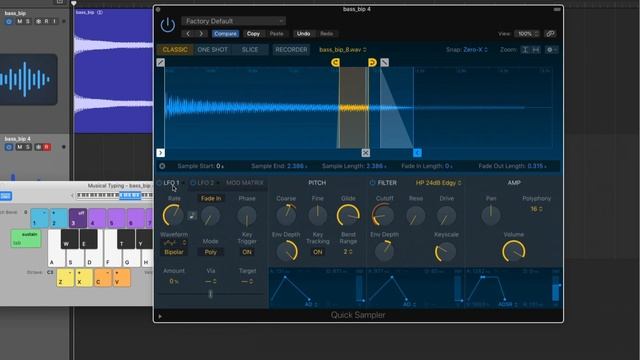
Task: Open the HP 24dB Edgy filter type menu
Action: 438,183
